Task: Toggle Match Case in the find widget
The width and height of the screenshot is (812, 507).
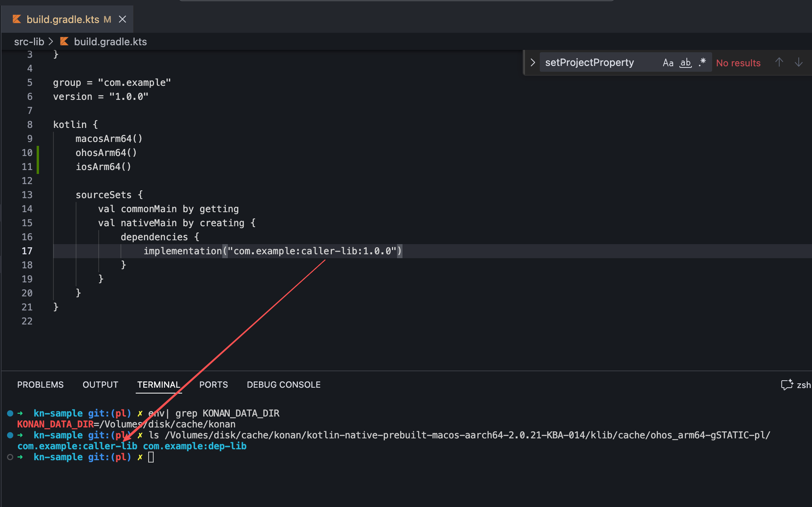Action: pyautogui.click(x=668, y=63)
